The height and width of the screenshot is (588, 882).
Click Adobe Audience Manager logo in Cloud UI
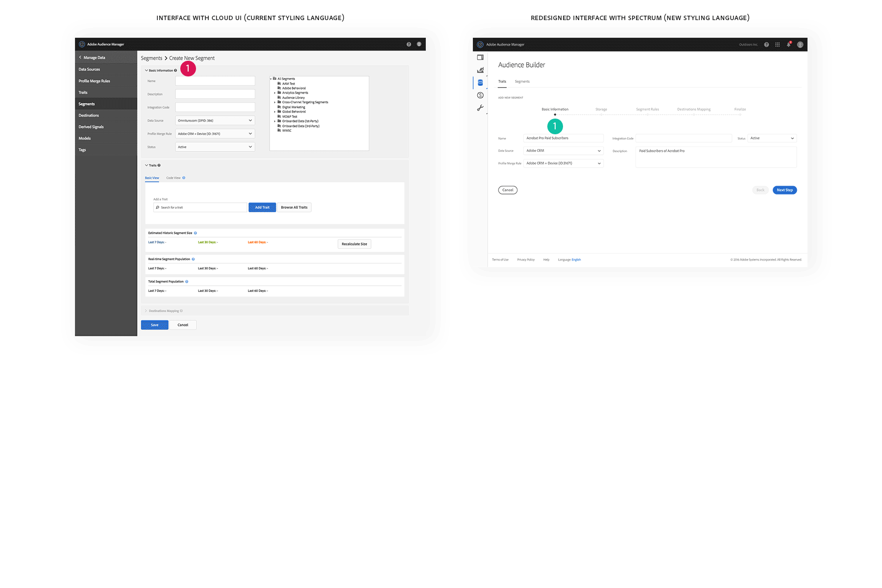(82, 44)
